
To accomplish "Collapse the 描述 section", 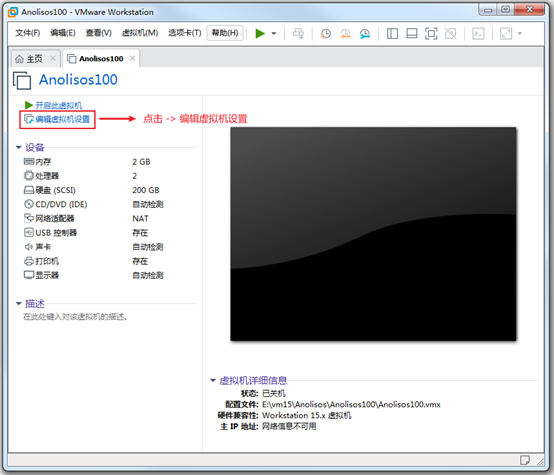I will point(19,303).
